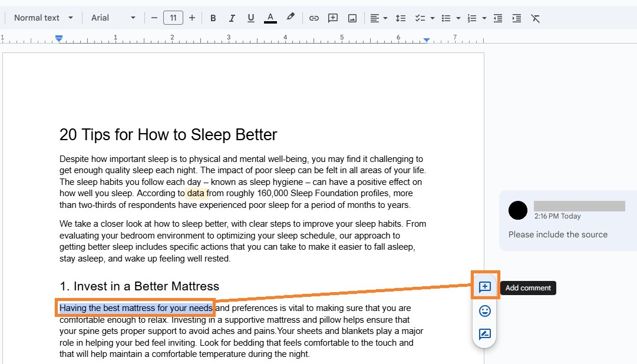Click the font size input field

173,18
